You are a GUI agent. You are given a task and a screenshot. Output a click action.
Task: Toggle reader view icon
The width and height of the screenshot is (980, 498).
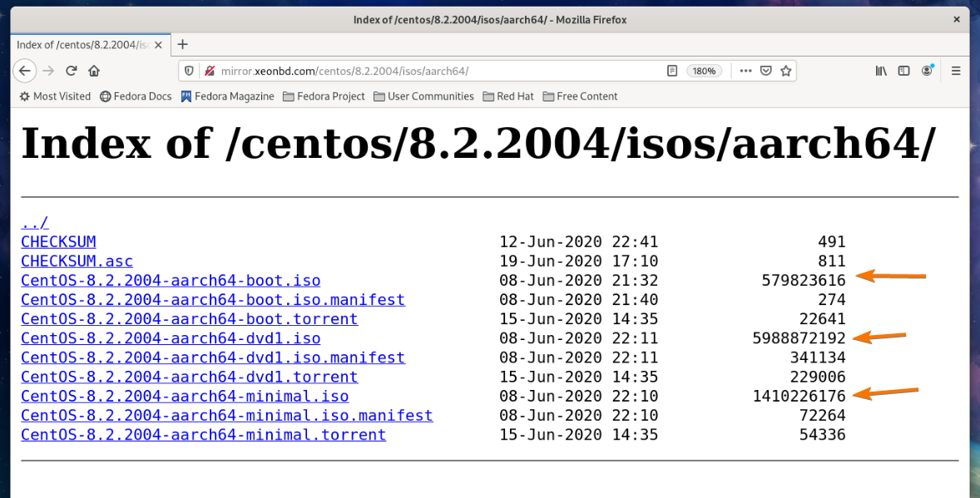(672, 71)
